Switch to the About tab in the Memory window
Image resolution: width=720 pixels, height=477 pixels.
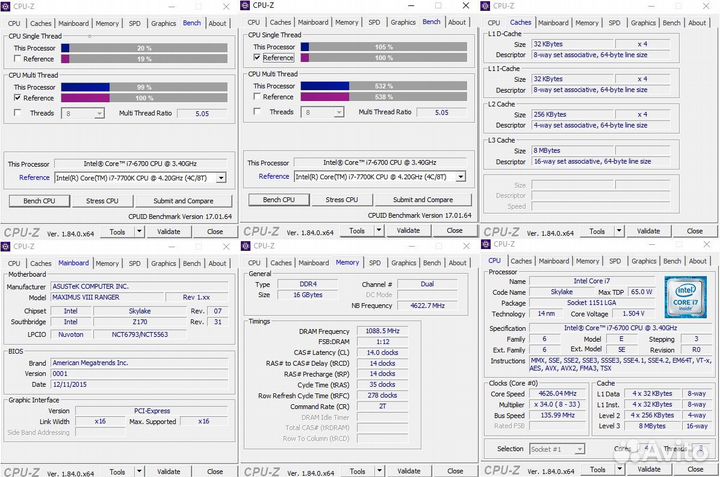point(457,263)
